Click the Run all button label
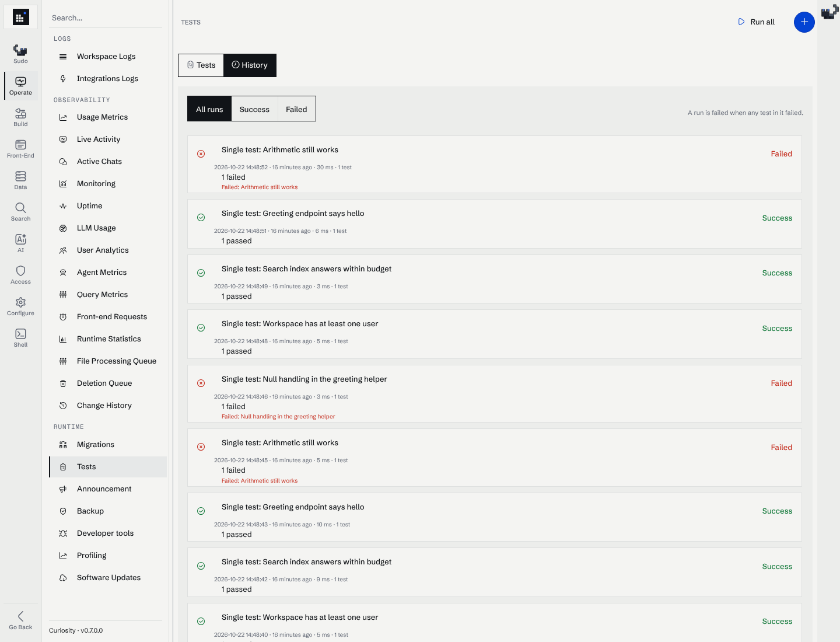This screenshot has height=642, width=840. coord(762,22)
